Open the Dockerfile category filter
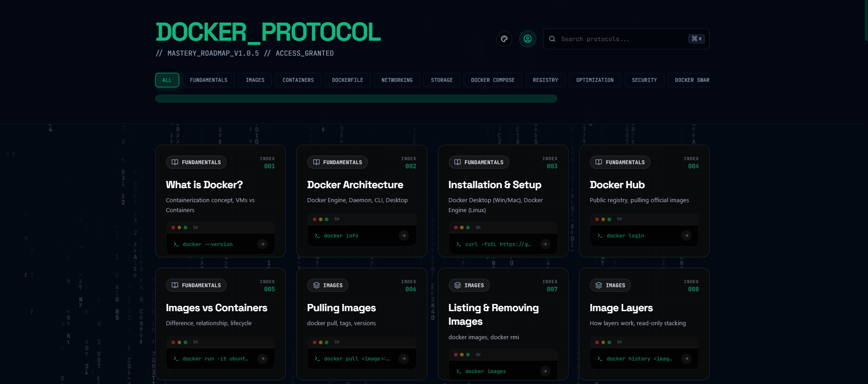 [347, 80]
